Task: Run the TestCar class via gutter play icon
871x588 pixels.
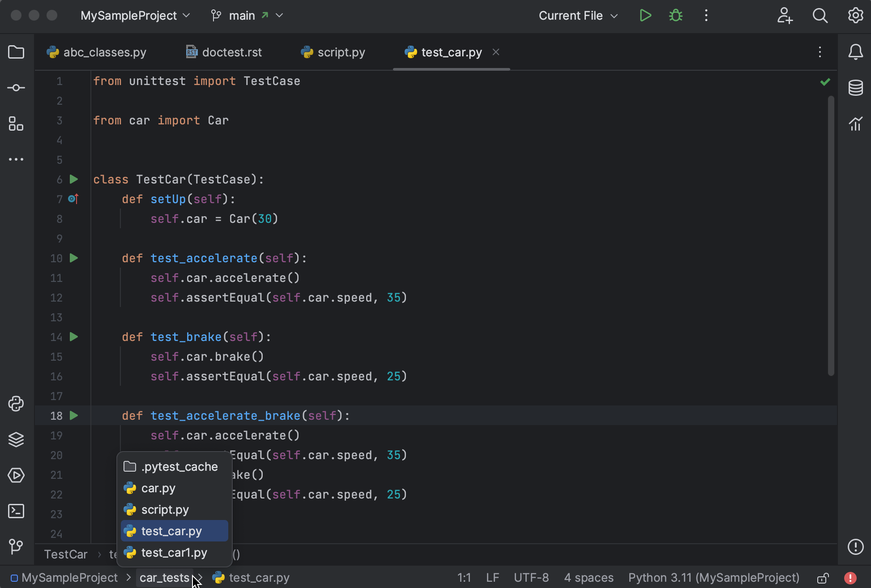Action: (73, 179)
